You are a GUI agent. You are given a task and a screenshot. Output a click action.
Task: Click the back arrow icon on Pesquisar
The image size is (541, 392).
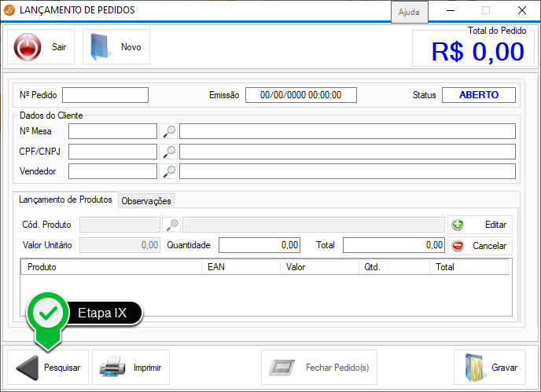coord(28,368)
